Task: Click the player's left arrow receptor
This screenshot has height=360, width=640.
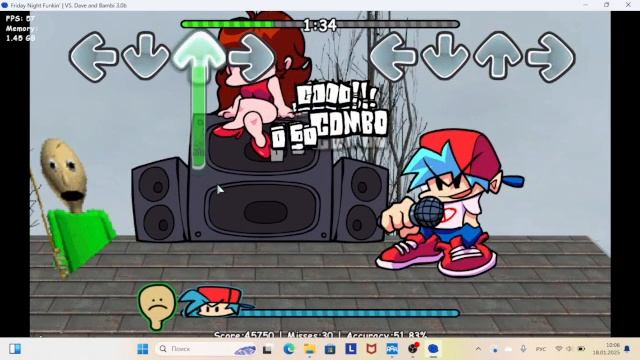Action: pyautogui.click(x=393, y=57)
